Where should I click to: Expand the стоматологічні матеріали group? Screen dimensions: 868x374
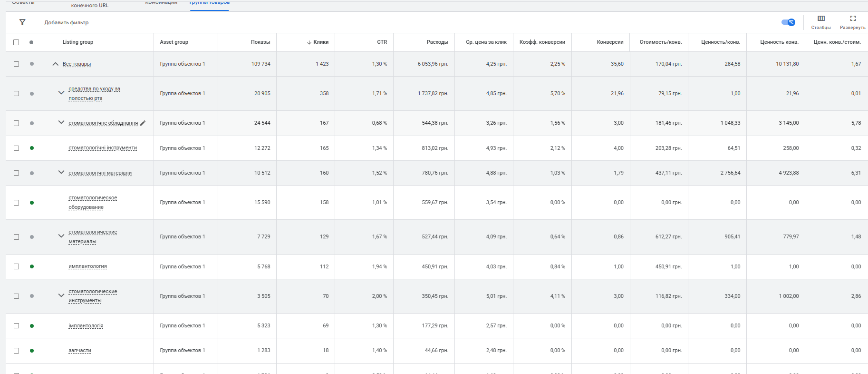point(61,172)
